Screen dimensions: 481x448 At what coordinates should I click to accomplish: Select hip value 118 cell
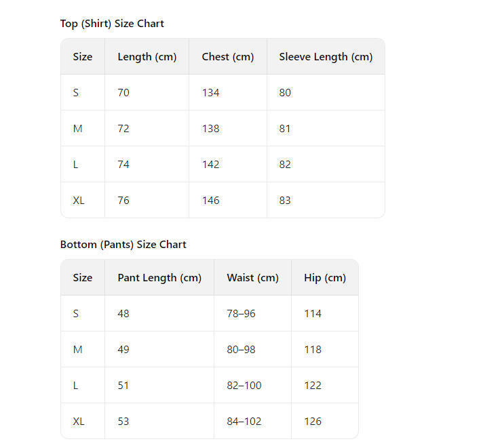[x=313, y=350]
